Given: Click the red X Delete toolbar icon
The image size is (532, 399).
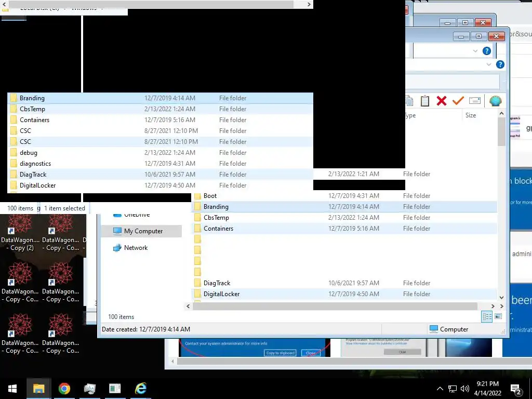Looking at the screenshot, I should (x=442, y=101).
